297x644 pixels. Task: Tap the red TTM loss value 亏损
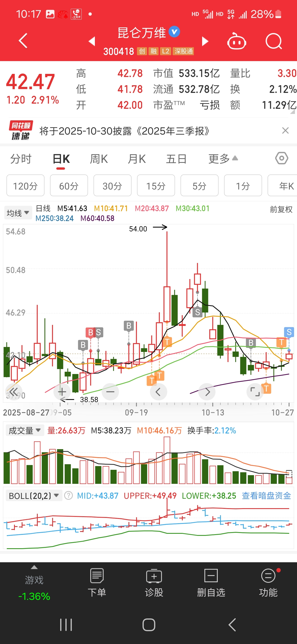[x=210, y=105]
